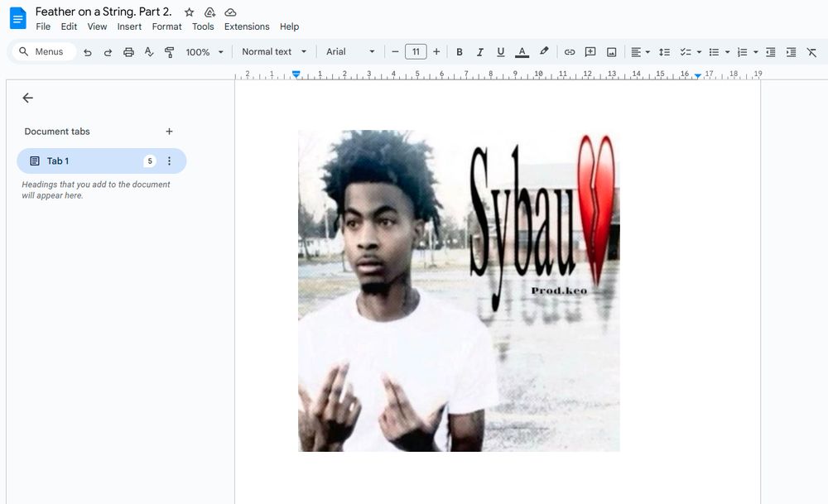Open spelling and grammar check
Screen dimensions: 828x504
coord(149,51)
